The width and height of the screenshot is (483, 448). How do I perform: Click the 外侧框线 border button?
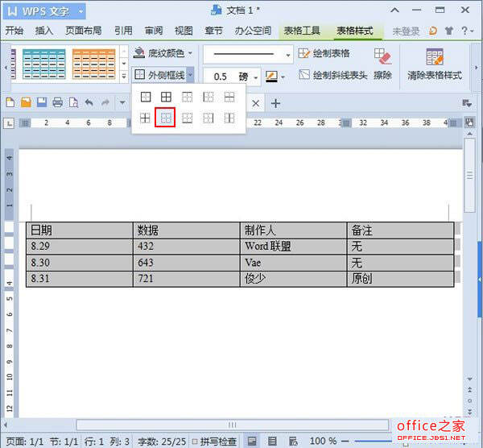pos(160,75)
